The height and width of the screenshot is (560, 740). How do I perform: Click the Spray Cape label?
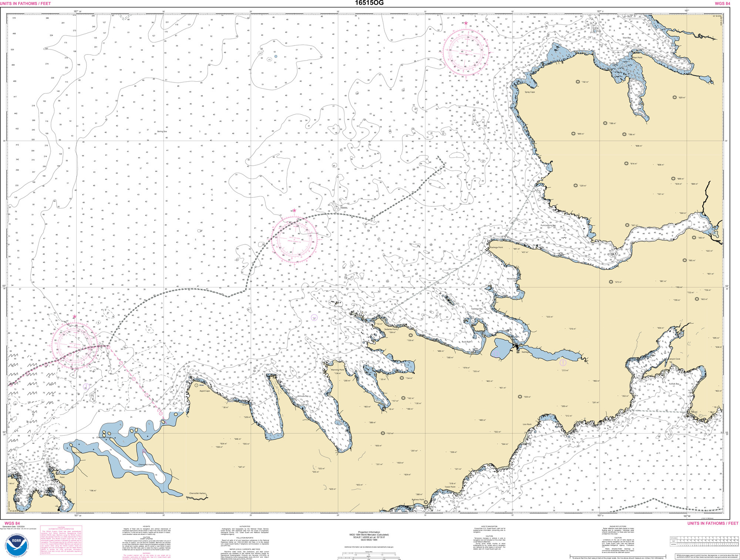coord(529,92)
